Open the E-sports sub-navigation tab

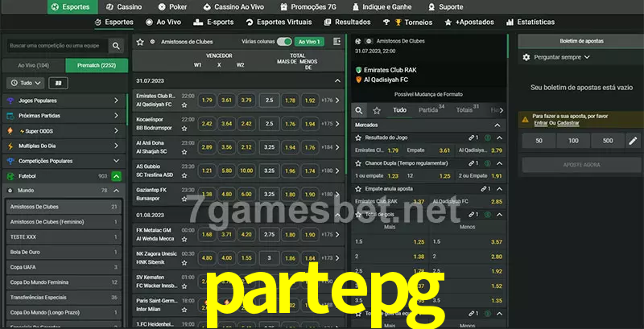pyautogui.click(x=213, y=23)
